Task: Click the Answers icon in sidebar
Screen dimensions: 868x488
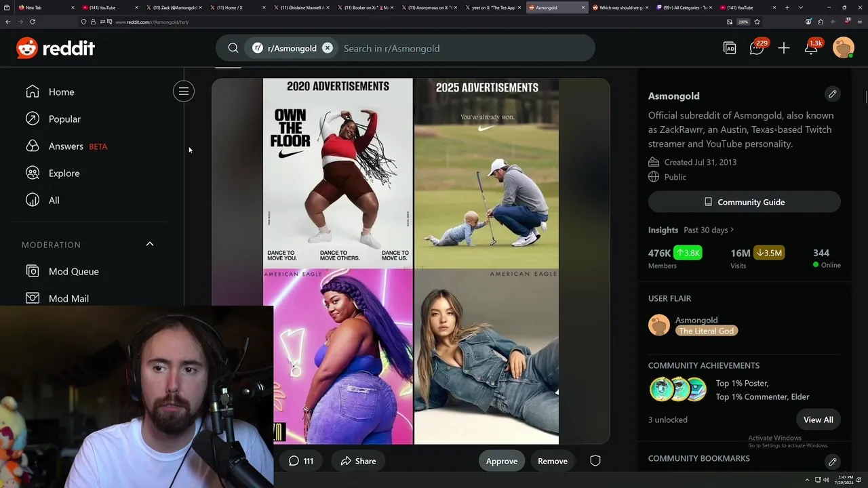Action: click(x=33, y=146)
